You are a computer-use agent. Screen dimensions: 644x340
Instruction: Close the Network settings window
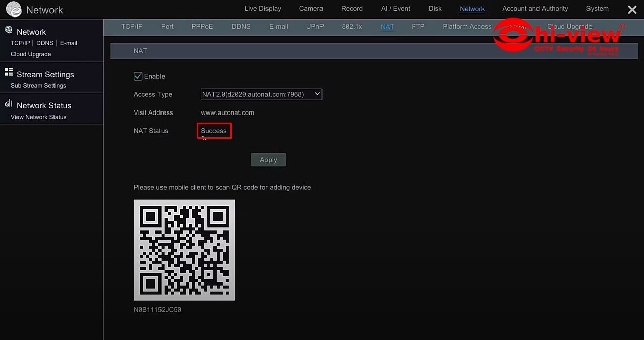point(632,10)
